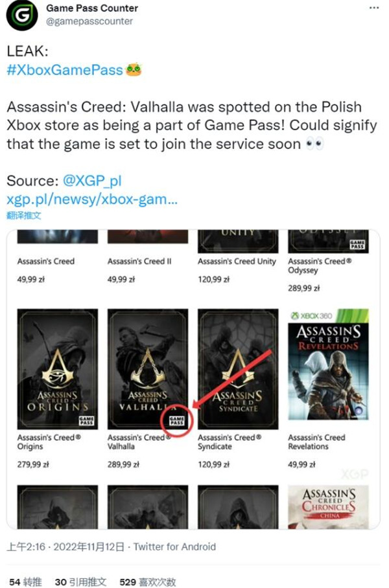Click the Game Pass badge on Origins cover
The width and height of the screenshot is (389, 588).
tap(86, 420)
